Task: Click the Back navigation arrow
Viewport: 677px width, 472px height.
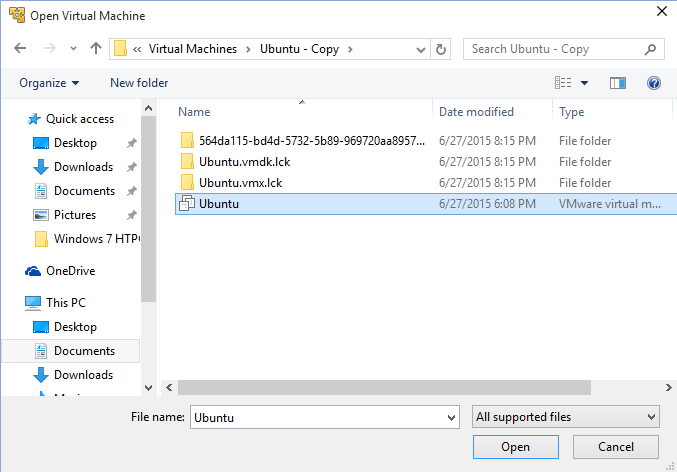Action: pos(22,49)
